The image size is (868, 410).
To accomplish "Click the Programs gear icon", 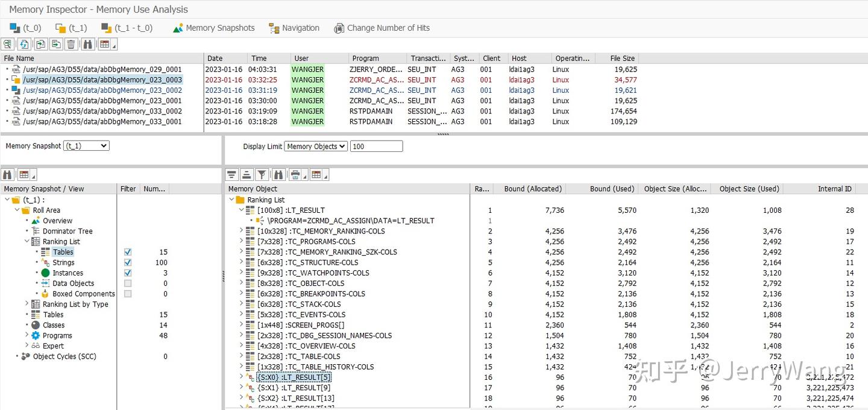I will 36,335.
